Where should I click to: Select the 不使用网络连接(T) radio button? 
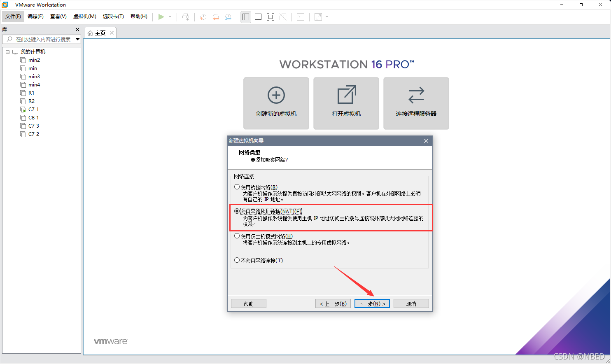click(x=237, y=260)
